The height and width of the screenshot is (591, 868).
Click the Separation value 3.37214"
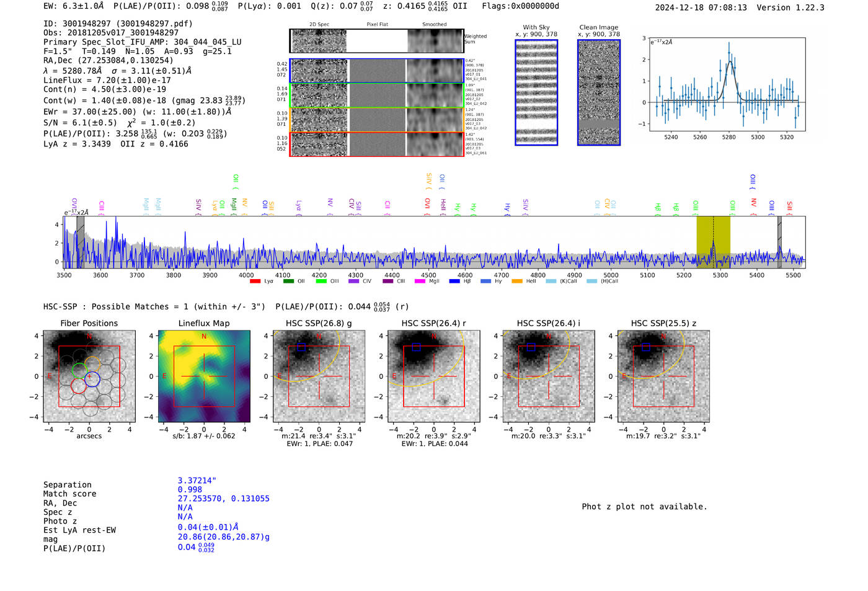pyautogui.click(x=197, y=481)
